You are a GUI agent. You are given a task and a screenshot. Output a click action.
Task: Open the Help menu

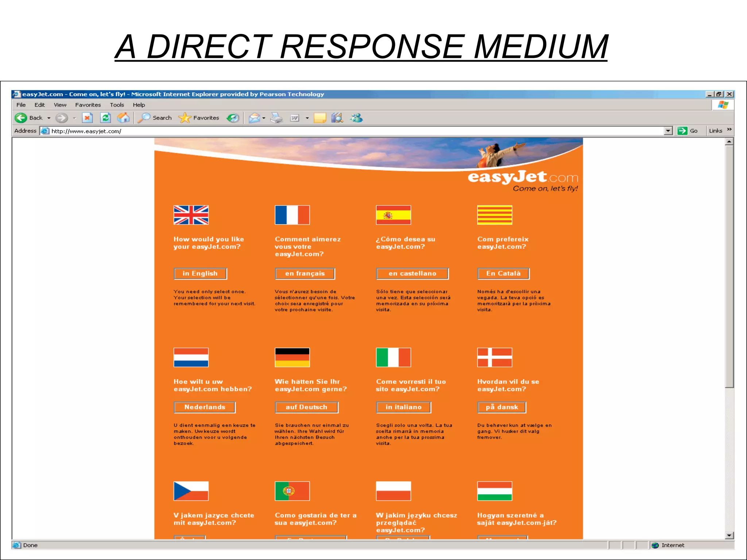point(139,105)
